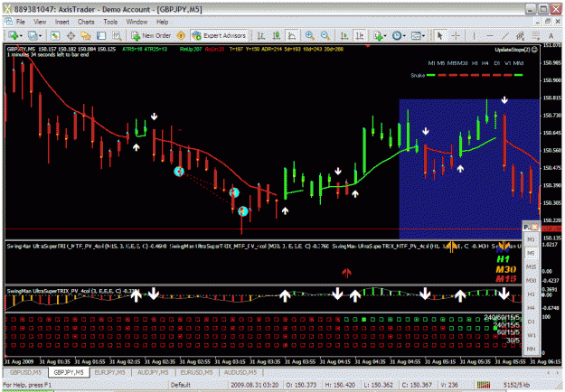Toggle the Expert Advisors button
The height and width of the screenshot is (392, 565).
[219, 35]
